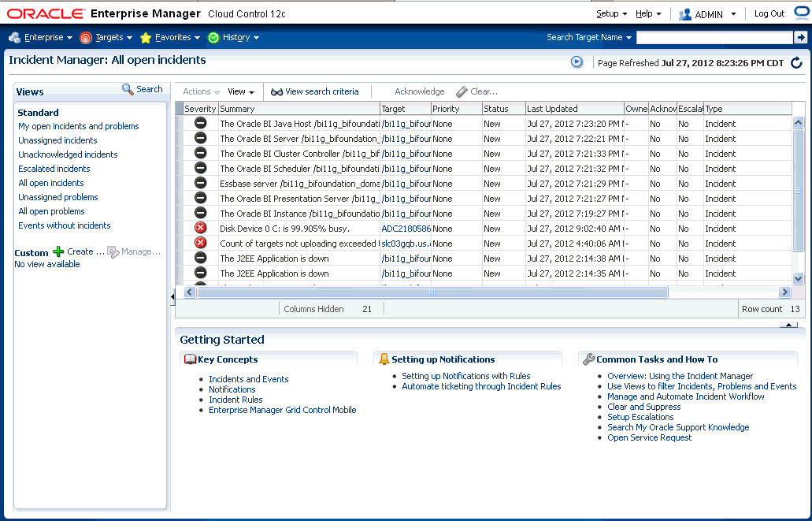
Task: Click Log Out
Action: 769,14
